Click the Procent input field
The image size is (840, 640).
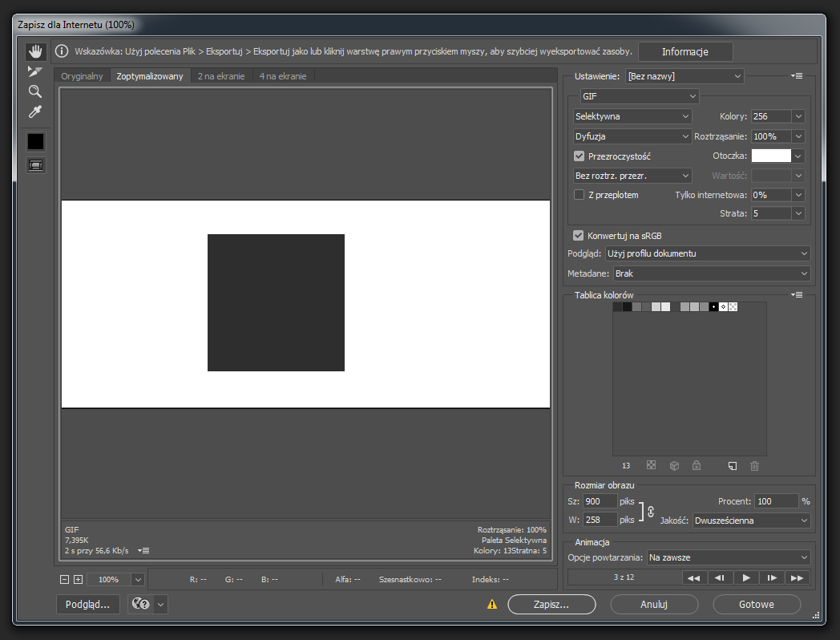click(776, 501)
